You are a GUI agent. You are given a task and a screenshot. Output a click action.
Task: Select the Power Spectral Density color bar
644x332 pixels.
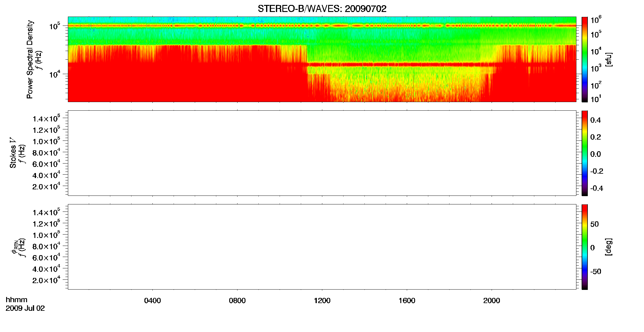[x=585, y=59]
